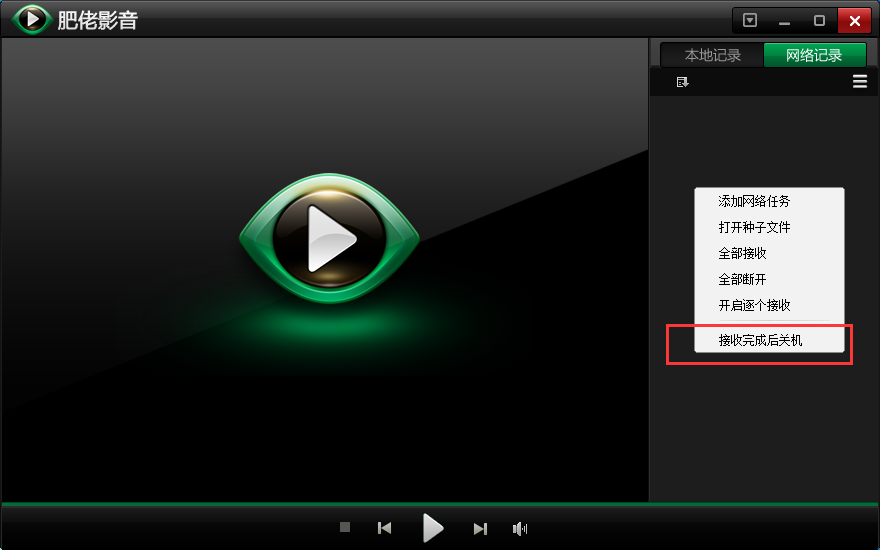Switch to the 网络记录 tab

coord(814,55)
